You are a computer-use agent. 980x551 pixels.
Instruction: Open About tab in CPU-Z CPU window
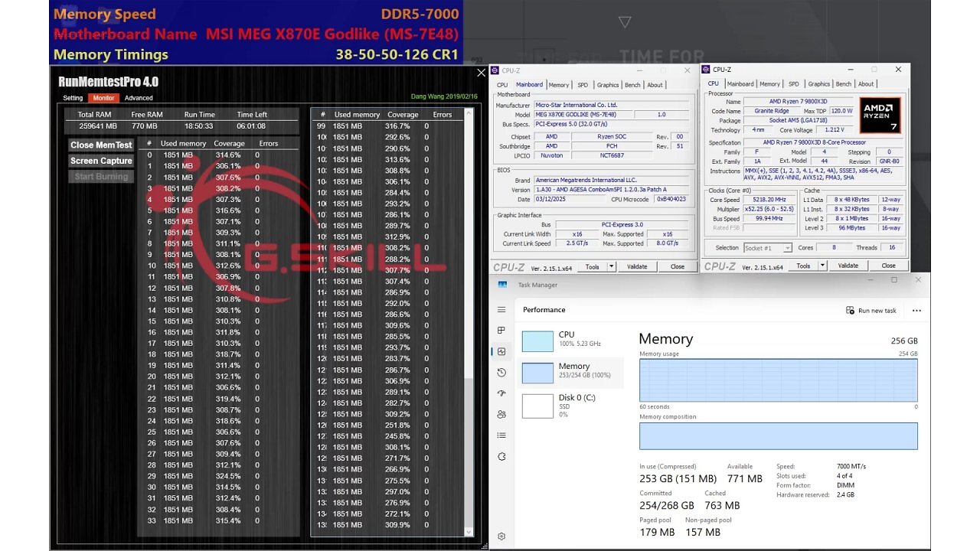[x=865, y=84]
